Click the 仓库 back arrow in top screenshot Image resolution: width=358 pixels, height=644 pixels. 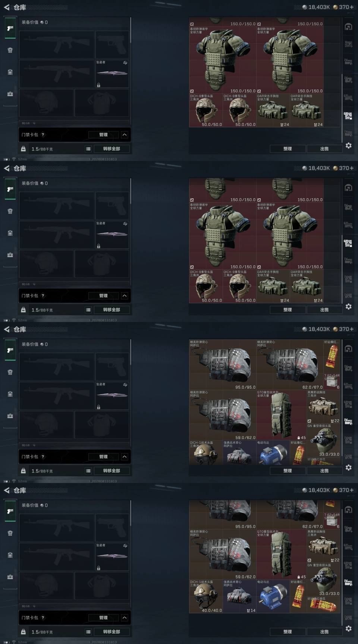point(6,7)
